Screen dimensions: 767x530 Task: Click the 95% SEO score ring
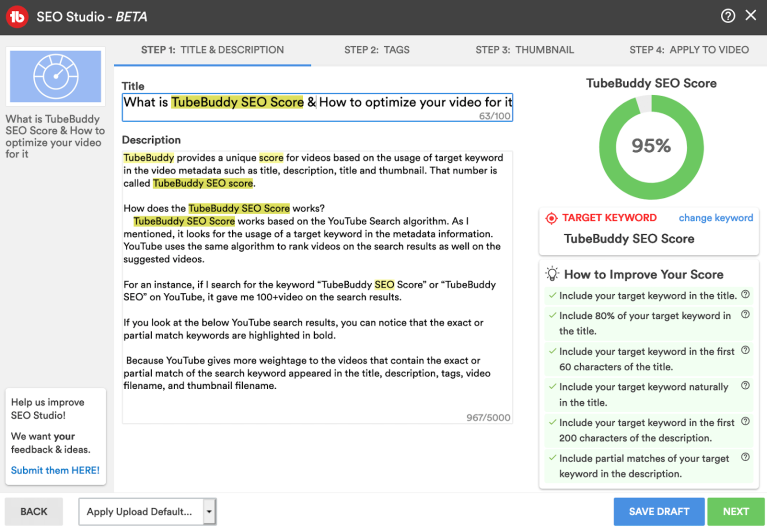pos(651,146)
